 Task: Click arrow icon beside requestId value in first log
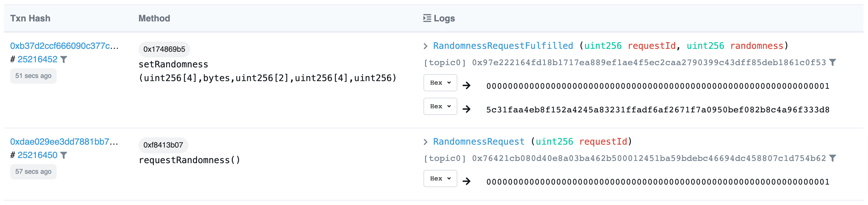tap(467, 86)
